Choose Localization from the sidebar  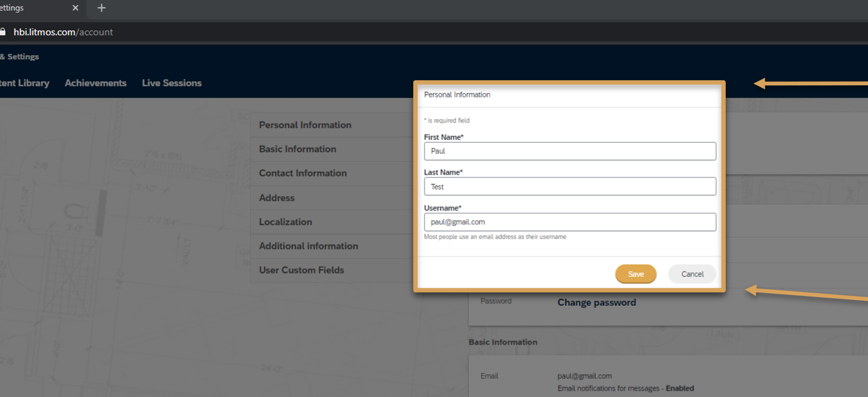point(285,222)
